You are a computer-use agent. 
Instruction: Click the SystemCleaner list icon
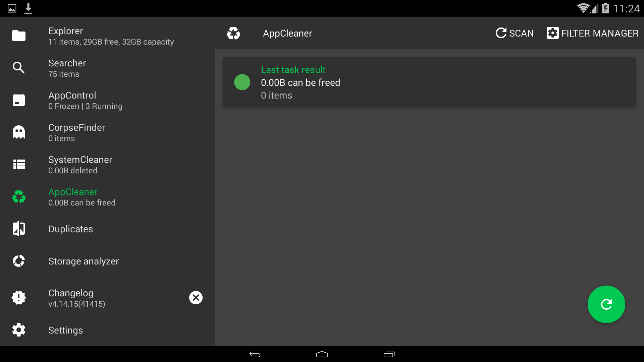click(19, 164)
